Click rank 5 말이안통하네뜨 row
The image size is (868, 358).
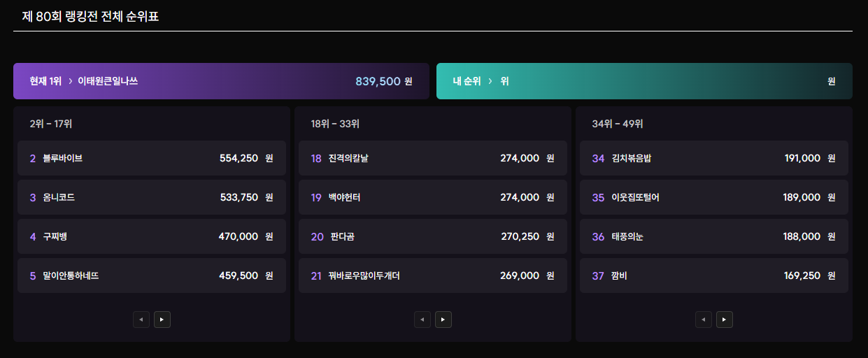tap(152, 275)
